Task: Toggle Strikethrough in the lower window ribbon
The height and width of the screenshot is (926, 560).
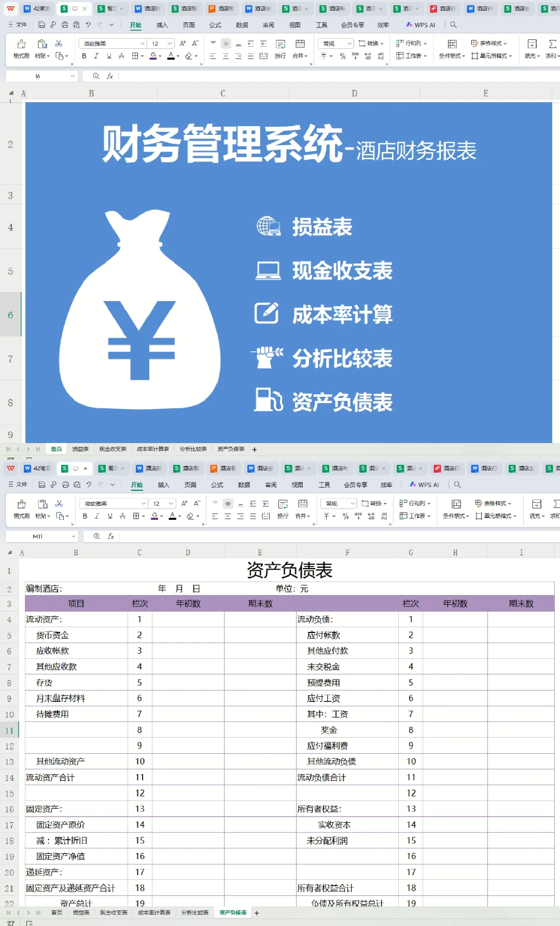Action: click(122, 516)
